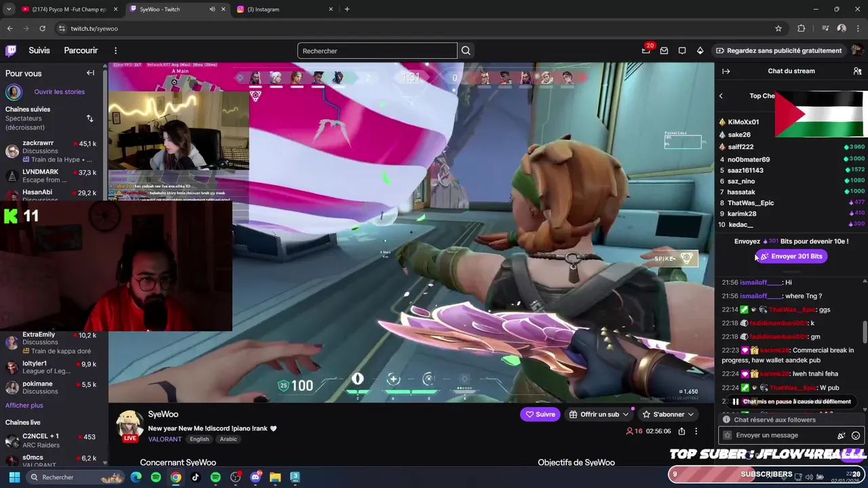Open Microsoft Edge from the taskbar
This screenshot has height=488, width=868.
pos(136,477)
